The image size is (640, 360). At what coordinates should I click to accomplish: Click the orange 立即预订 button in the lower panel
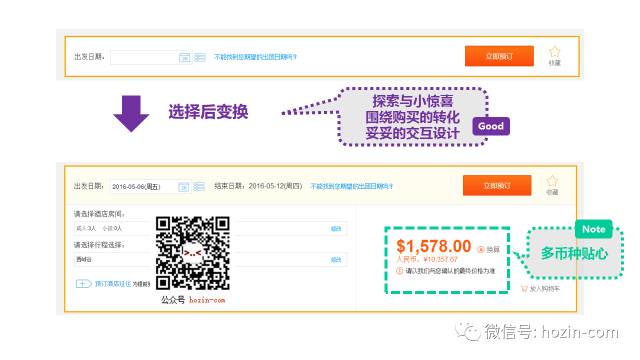click(497, 185)
